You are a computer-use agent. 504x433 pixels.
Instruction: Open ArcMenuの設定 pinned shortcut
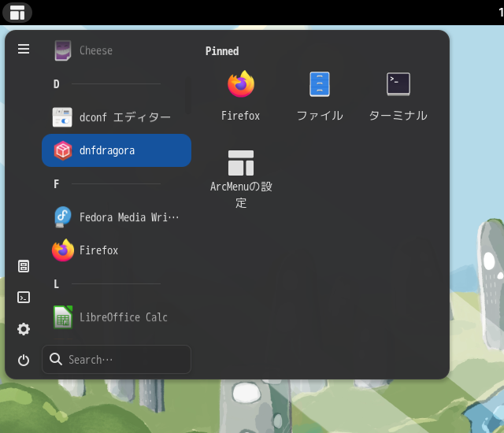[241, 179]
